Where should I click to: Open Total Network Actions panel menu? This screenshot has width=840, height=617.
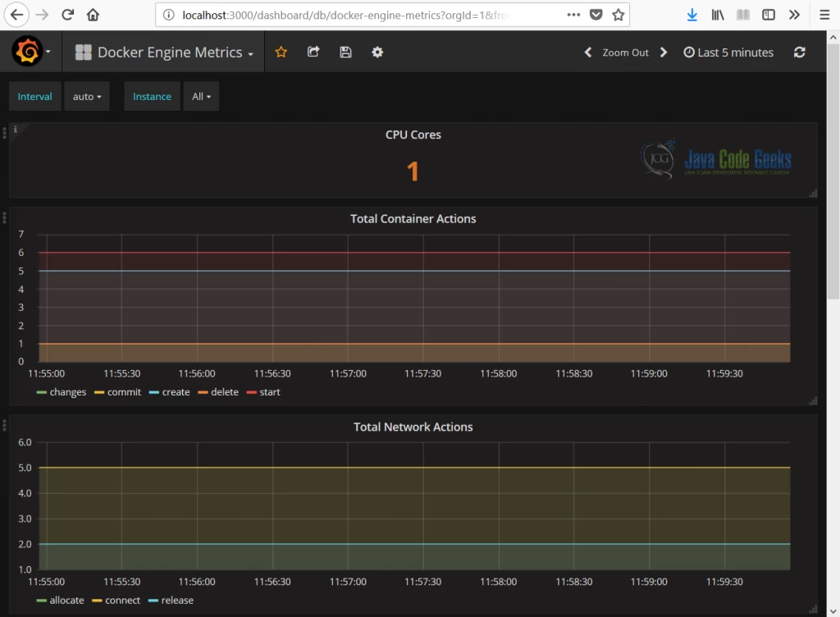413,427
